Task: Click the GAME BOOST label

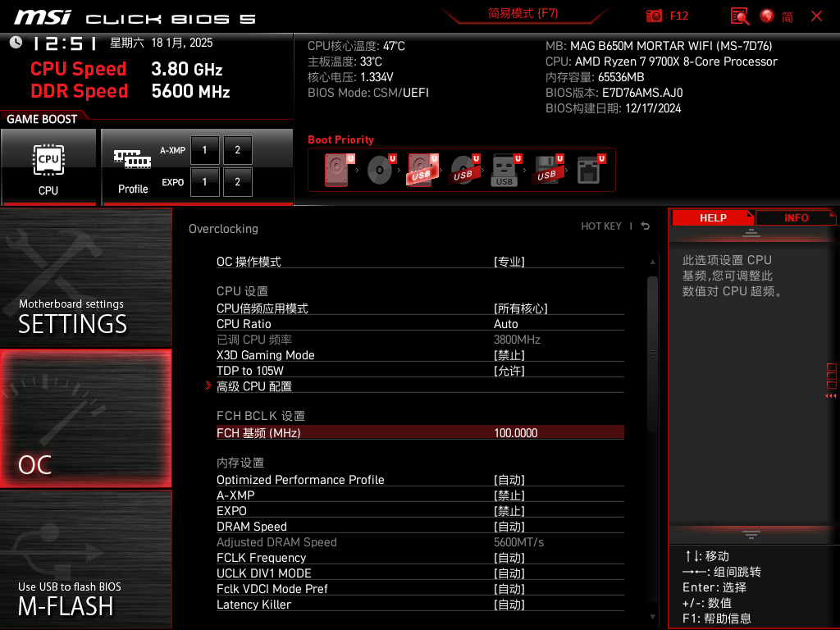Action: coord(42,119)
